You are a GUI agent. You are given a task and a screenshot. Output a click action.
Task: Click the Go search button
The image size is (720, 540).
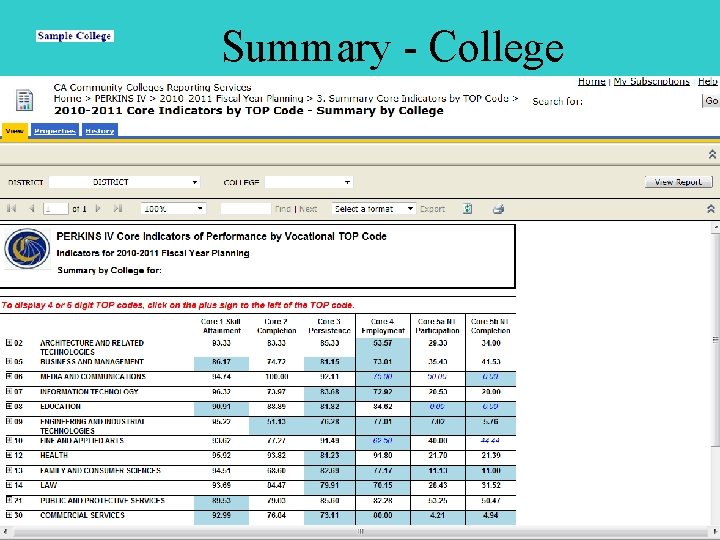(x=711, y=101)
